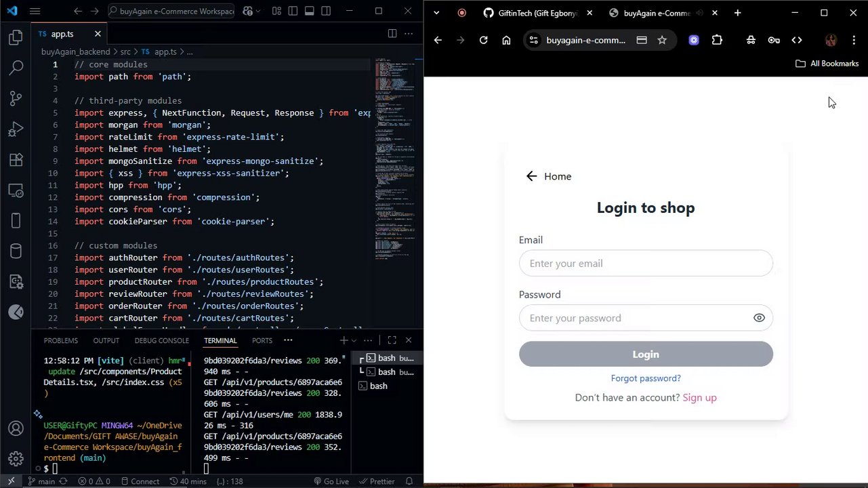Open a new browser tab
Viewport: 868px width, 488px height.
pos(737,13)
